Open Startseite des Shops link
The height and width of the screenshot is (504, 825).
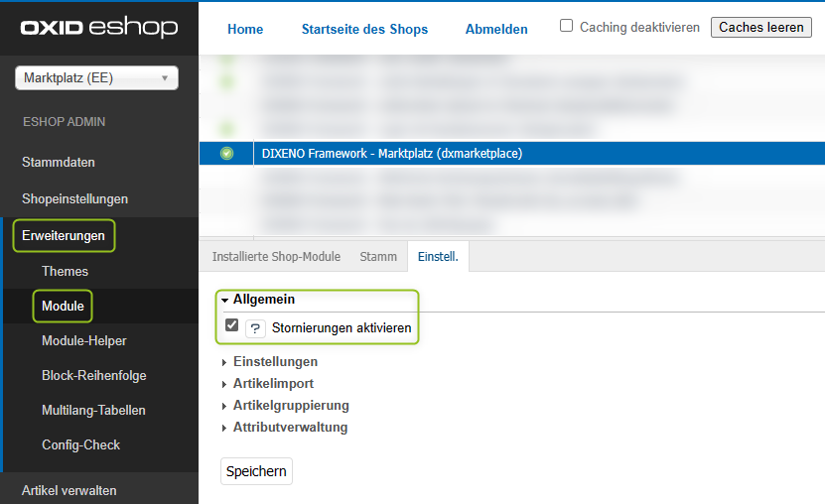pos(364,29)
